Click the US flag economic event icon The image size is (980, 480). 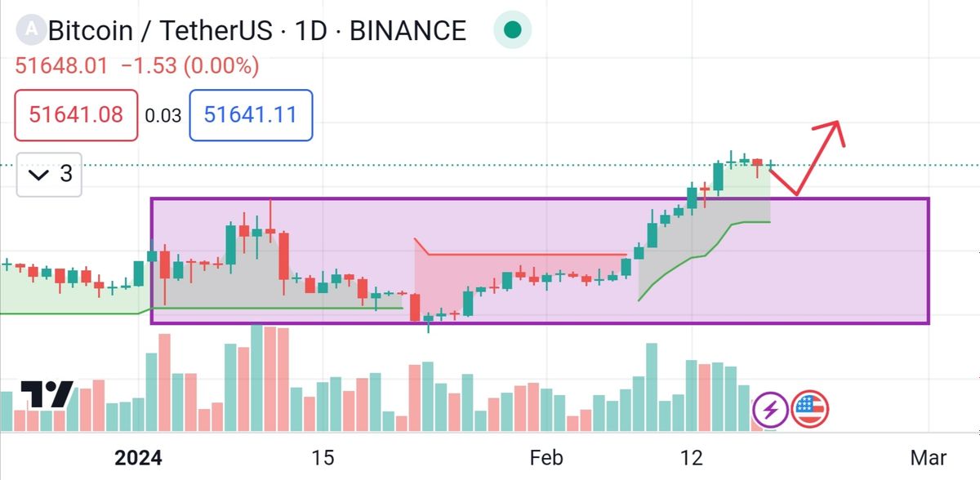click(810, 408)
